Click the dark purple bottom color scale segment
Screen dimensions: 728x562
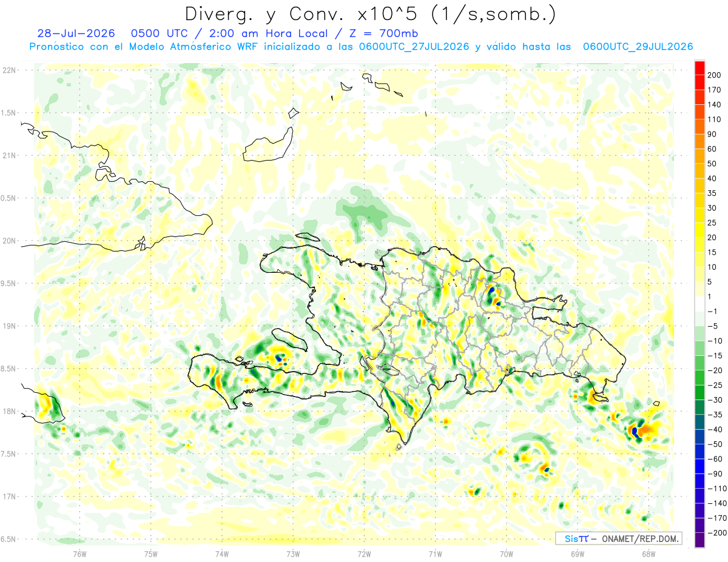(x=699, y=540)
